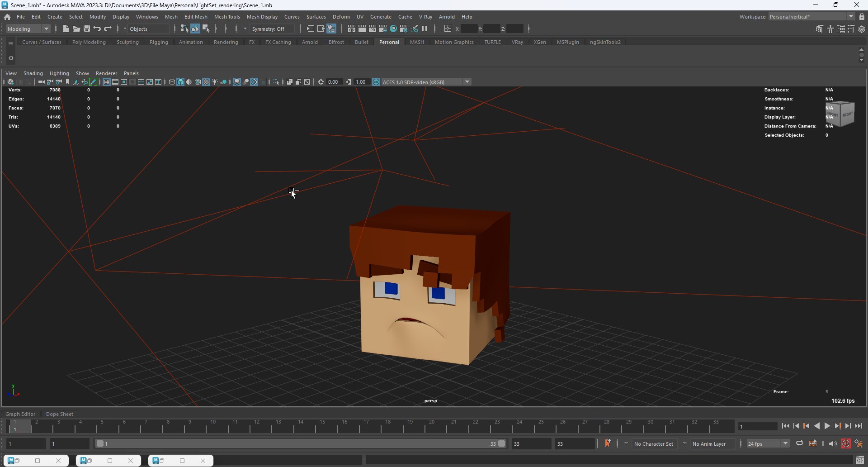The height and width of the screenshot is (467, 868).
Task: Open the Workspace Personal vertical dropdown
Action: tap(812, 17)
